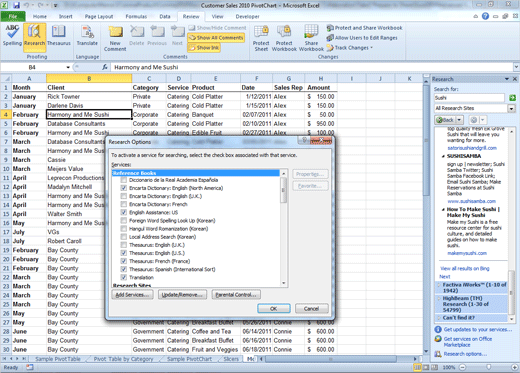Enable Encarta Dictionary: French checkbox
Image resolution: width=520 pixels, height=373 pixels.
[124, 204]
